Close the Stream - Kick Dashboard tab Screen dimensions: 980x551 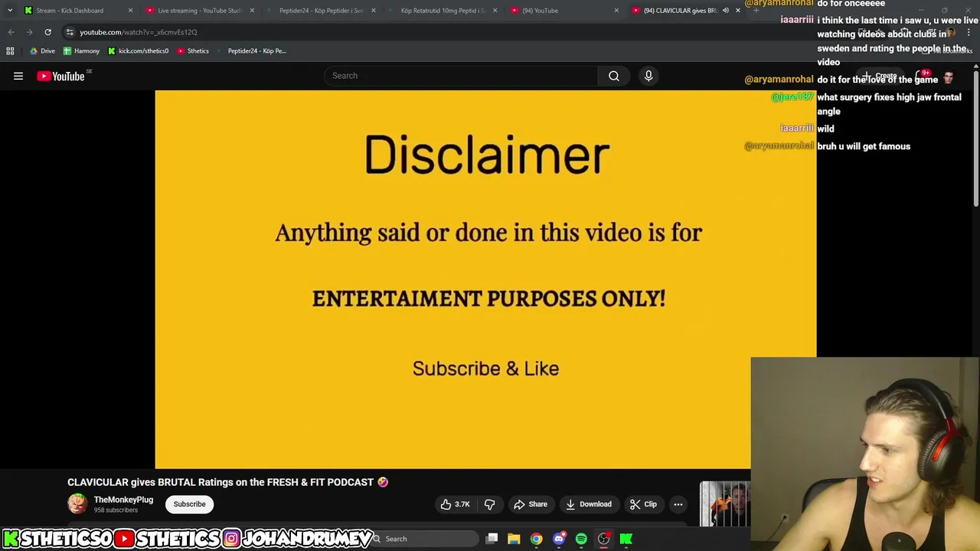130,11
